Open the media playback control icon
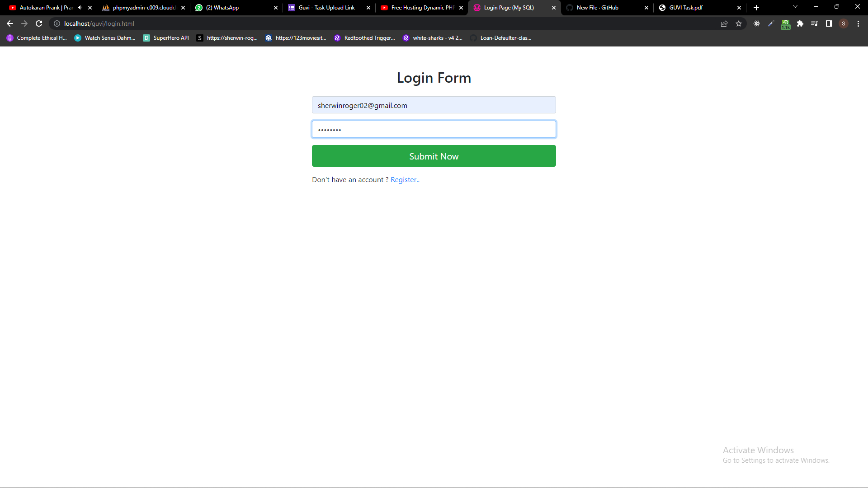This screenshot has width=868, height=488. (814, 23)
